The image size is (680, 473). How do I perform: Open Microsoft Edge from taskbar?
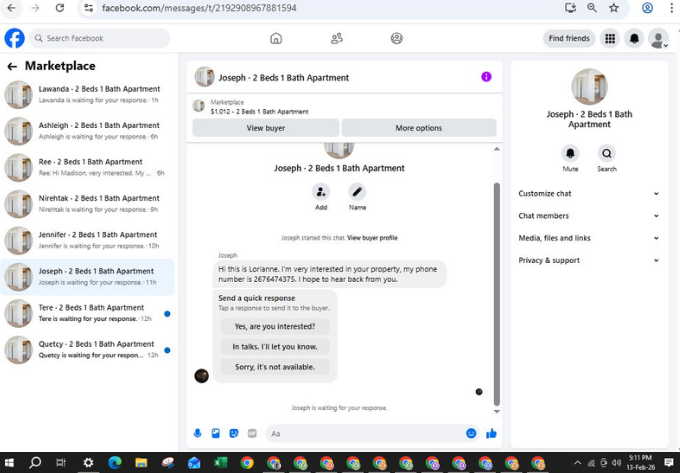point(114,463)
